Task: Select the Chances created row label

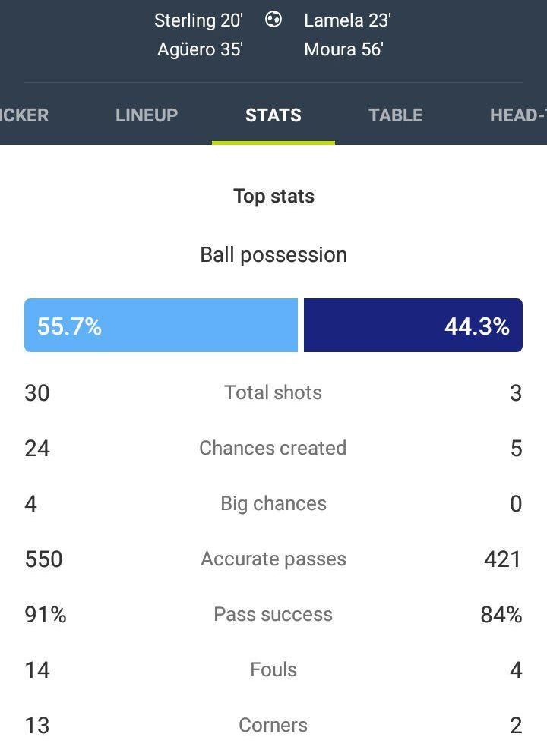Action: pos(273,448)
